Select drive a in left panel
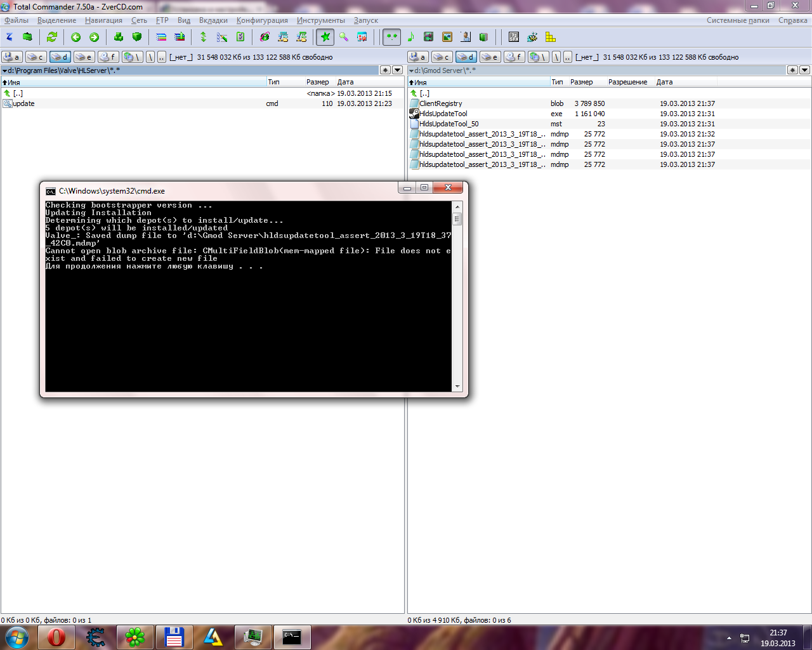The width and height of the screenshot is (812, 650). pyautogui.click(x=11, y=57)
